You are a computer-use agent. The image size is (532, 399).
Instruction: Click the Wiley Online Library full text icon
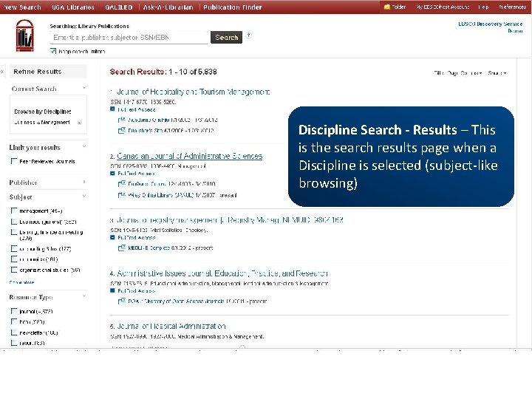click(x=121, y=195)
